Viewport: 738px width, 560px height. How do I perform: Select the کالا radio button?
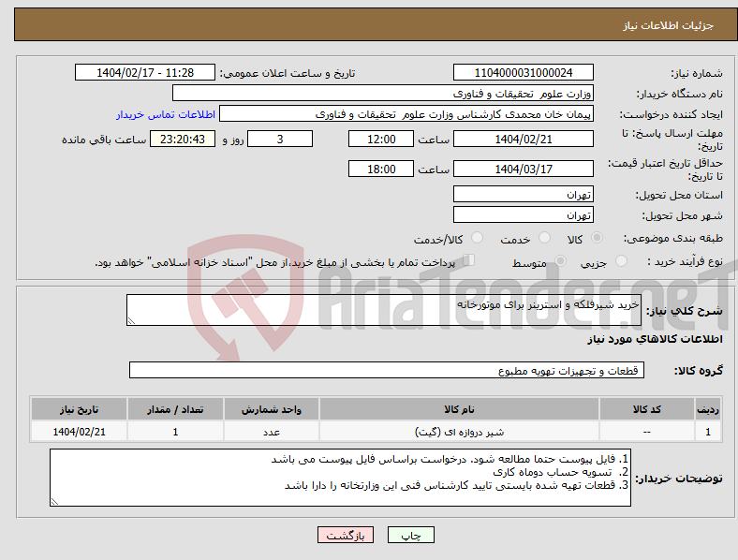[x=597, y=238]
